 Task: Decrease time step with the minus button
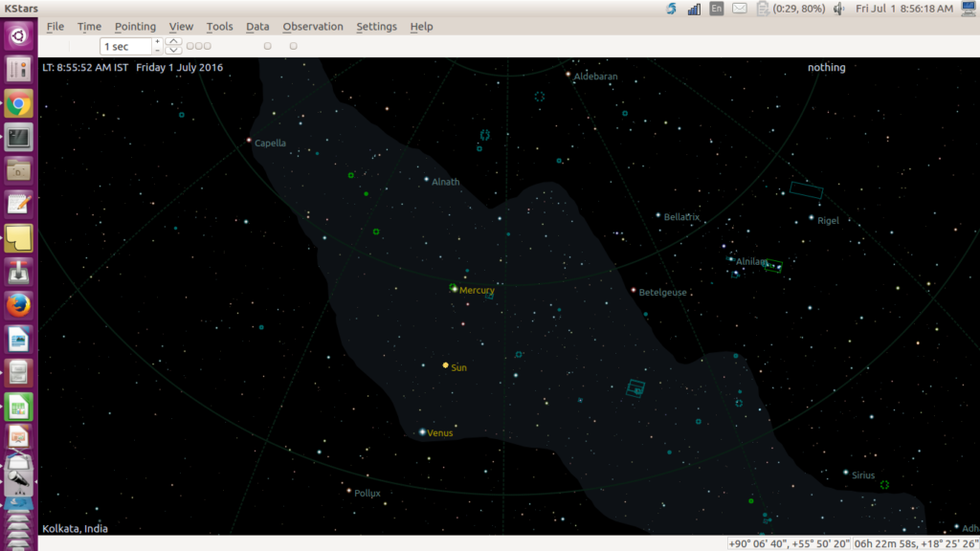click(158, 51)
